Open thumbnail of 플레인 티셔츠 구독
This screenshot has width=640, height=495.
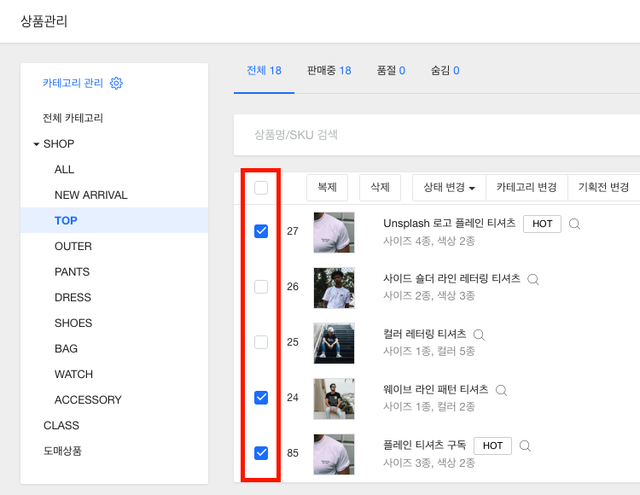(x=334, y=454)
